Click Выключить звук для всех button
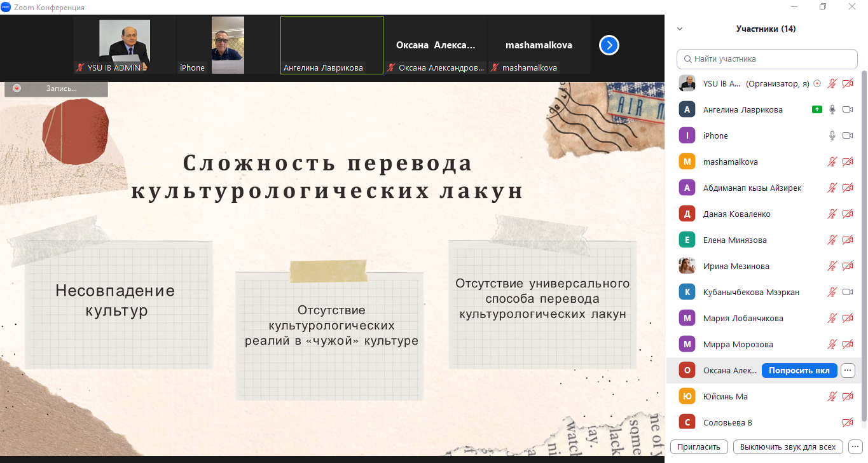This screenshot has height=463, width=868. coord(788,446)
